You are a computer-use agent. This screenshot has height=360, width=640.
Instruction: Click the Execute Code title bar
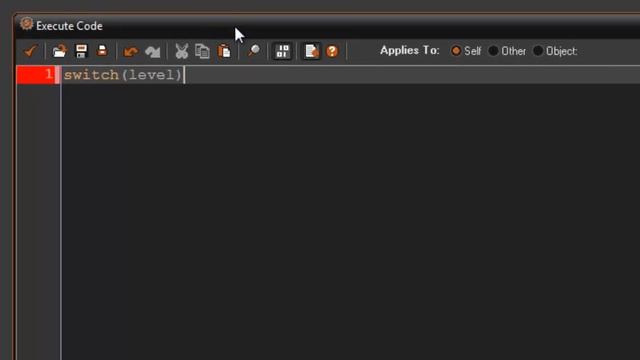click(x=327, y=26)
